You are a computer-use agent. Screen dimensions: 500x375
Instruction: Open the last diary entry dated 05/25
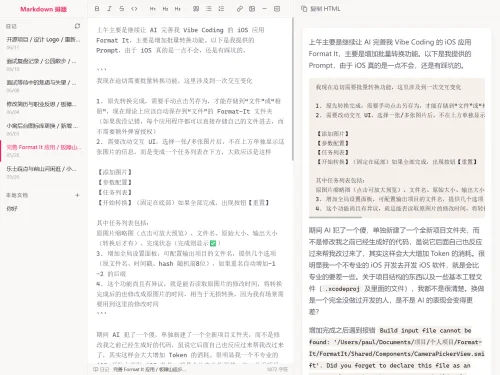coord(43,172)
